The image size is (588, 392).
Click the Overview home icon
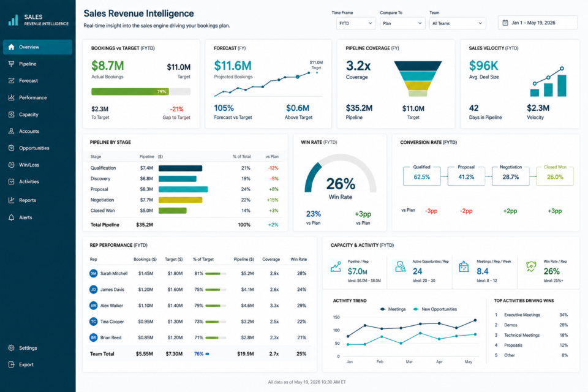[11, 47]
